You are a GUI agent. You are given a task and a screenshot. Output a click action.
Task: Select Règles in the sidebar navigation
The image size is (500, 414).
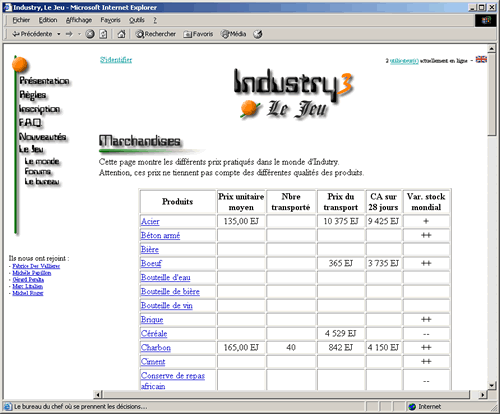(x=33, y=95)
